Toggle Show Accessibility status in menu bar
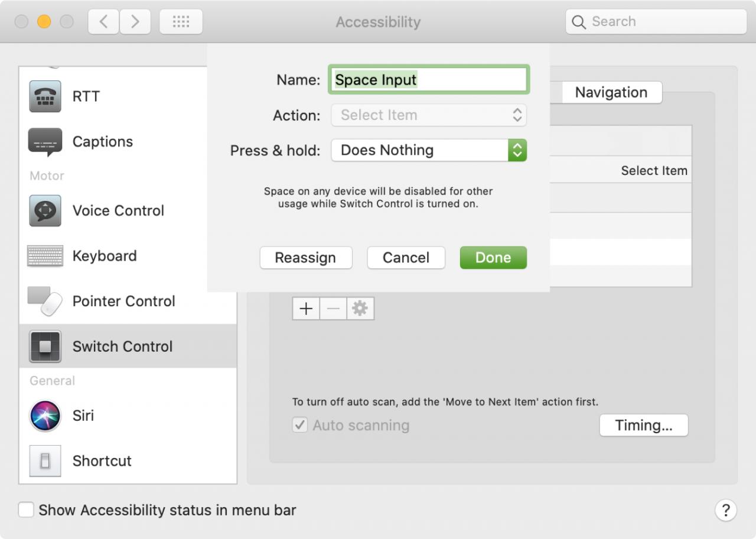This screenshot has width=756, height=539. coord(26,510)
